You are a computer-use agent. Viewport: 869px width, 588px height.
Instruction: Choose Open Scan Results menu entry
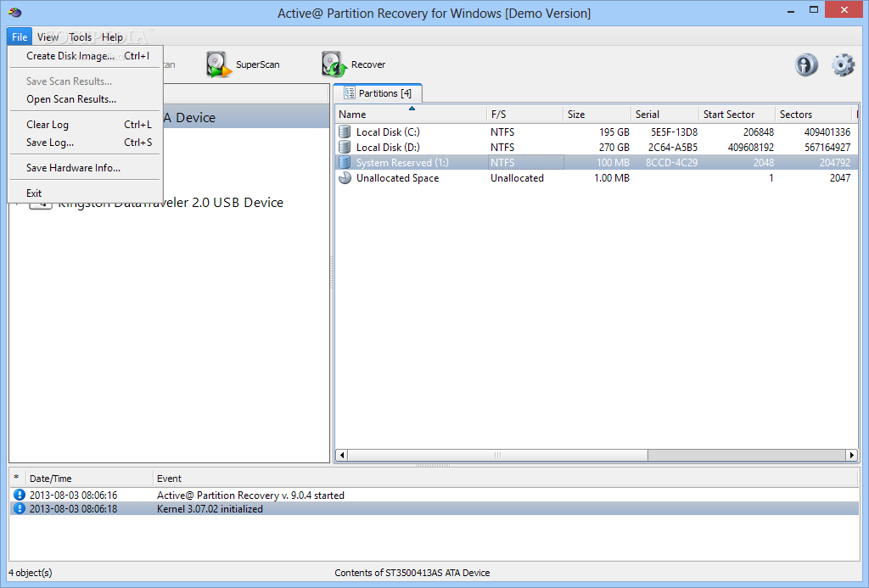click(x=86, y=99)
